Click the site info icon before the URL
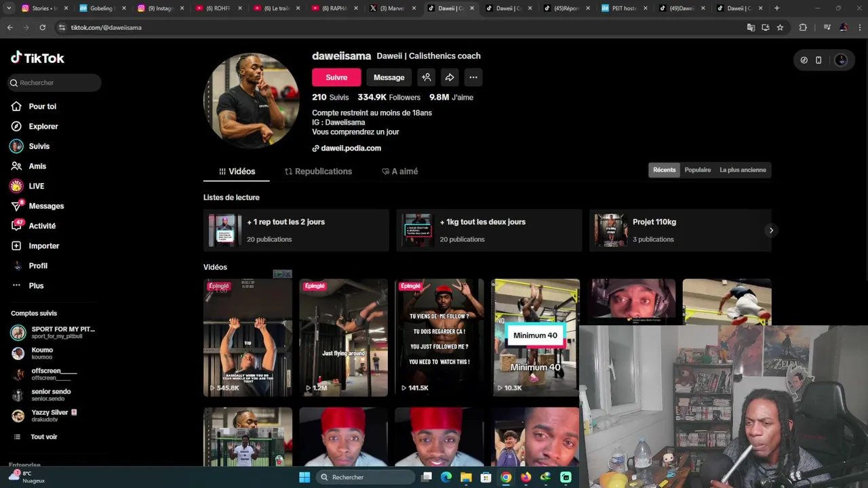 coord(62,27)
